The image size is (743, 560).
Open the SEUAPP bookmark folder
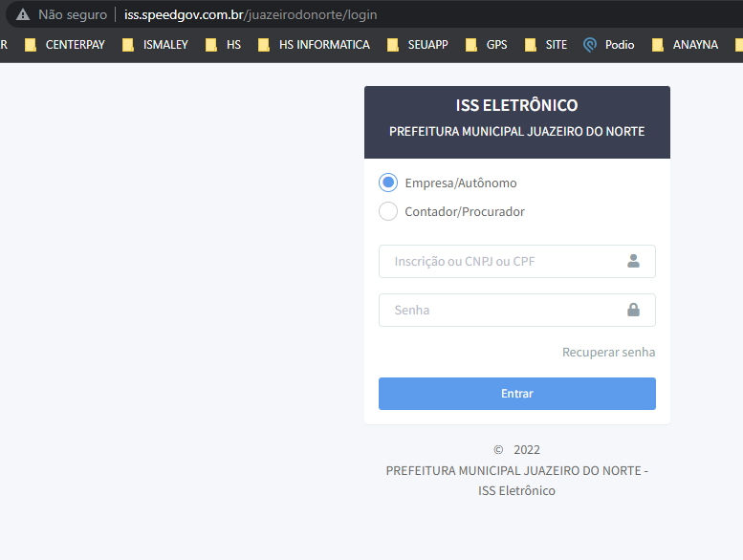418,45
